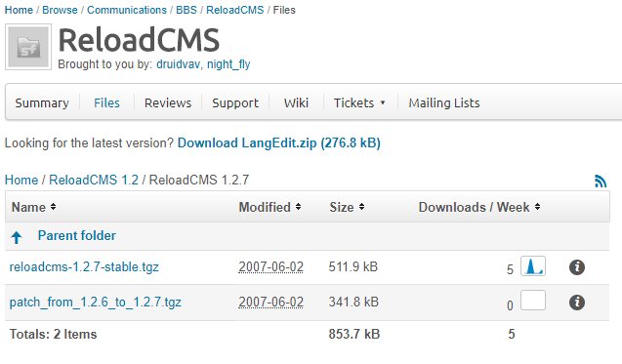Switch to the Summary tab
Viewport: 622px width, 364px height.
[x=42, y=103]
